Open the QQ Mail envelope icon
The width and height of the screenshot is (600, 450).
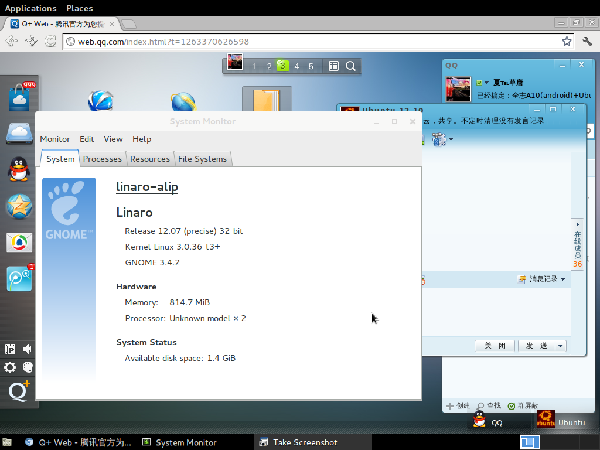click(19, 243)
